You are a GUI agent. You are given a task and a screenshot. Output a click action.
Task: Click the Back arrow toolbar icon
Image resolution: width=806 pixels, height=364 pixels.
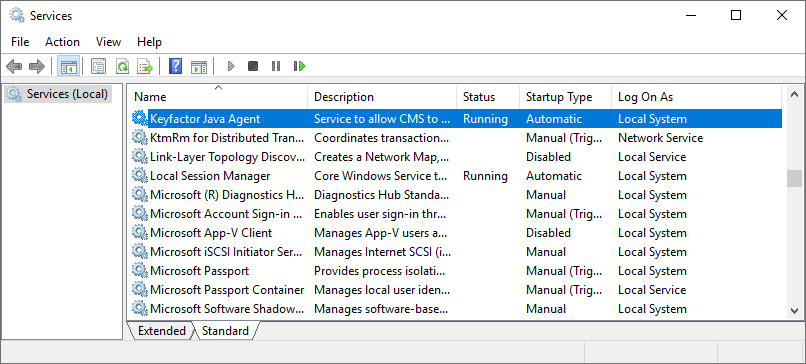coord(14,66)
